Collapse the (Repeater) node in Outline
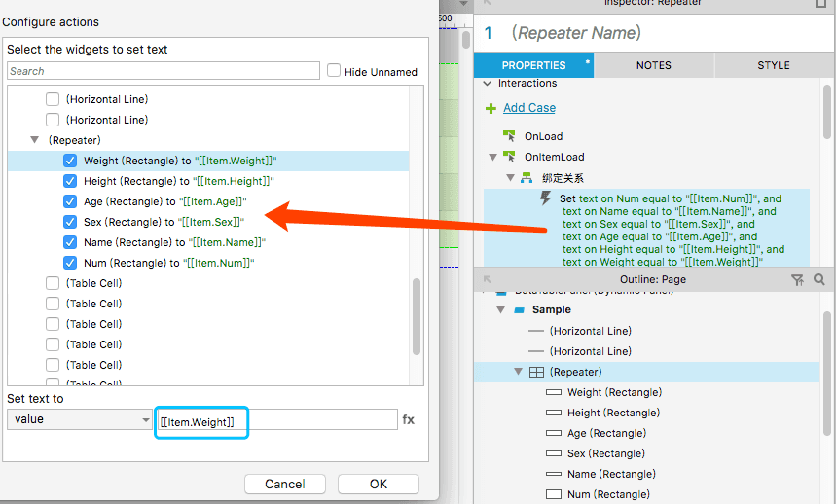 518,372
